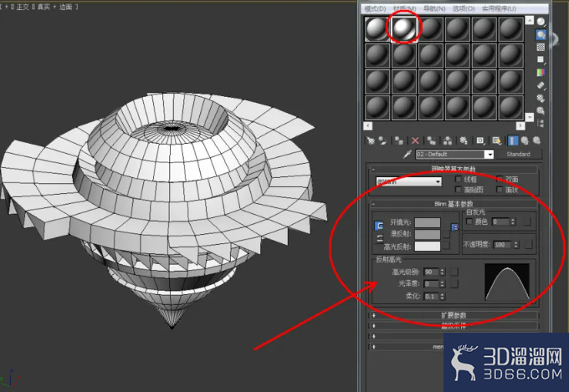The width and height of the screenshot is (569, 392).
Task: Click the Get Material icon
Action: pos(371,140)
